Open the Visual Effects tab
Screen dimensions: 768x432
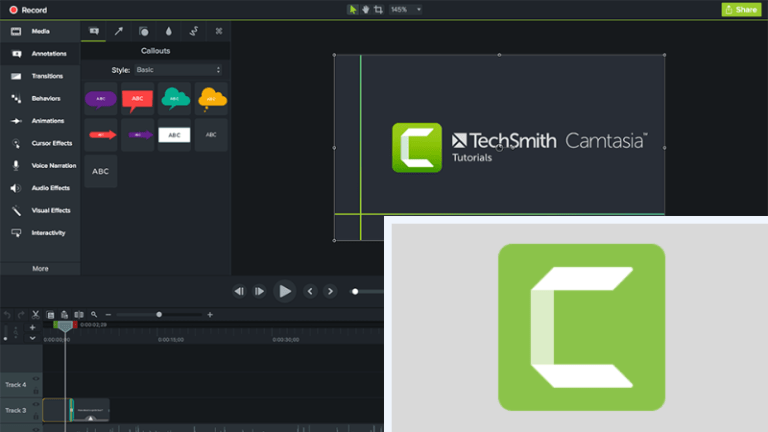tap(40, 211)
